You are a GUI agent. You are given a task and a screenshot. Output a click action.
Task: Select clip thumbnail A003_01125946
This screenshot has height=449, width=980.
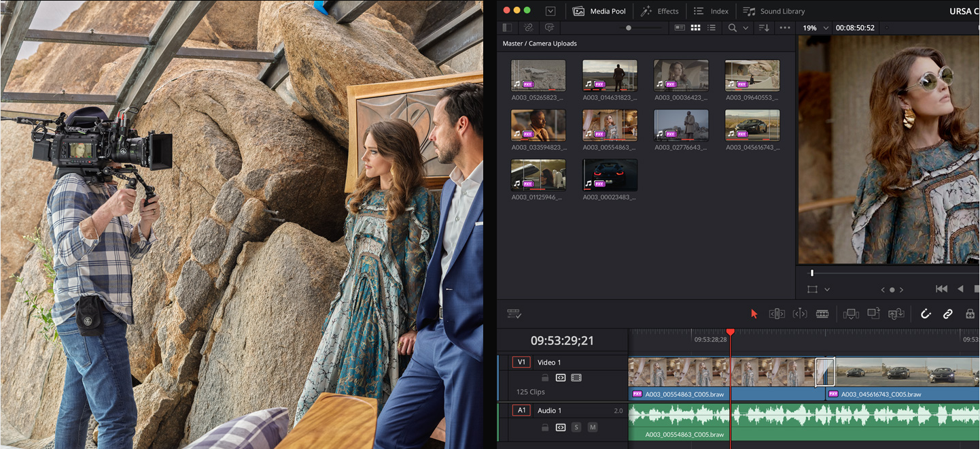538,175
